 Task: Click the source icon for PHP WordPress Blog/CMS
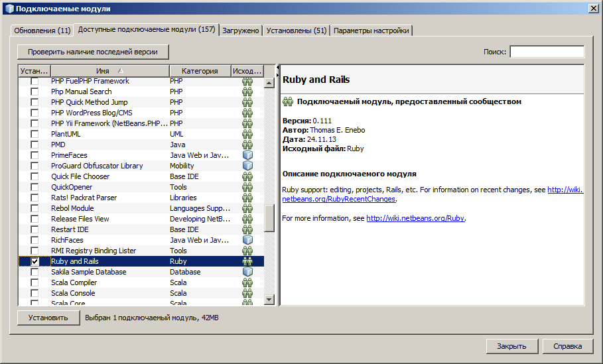coord(247,113)
